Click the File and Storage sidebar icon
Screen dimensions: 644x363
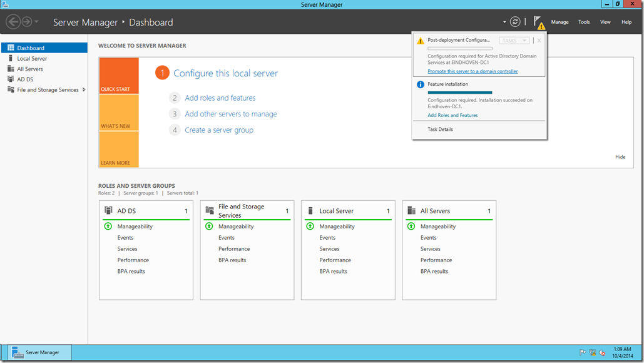[x=11, y=89]
